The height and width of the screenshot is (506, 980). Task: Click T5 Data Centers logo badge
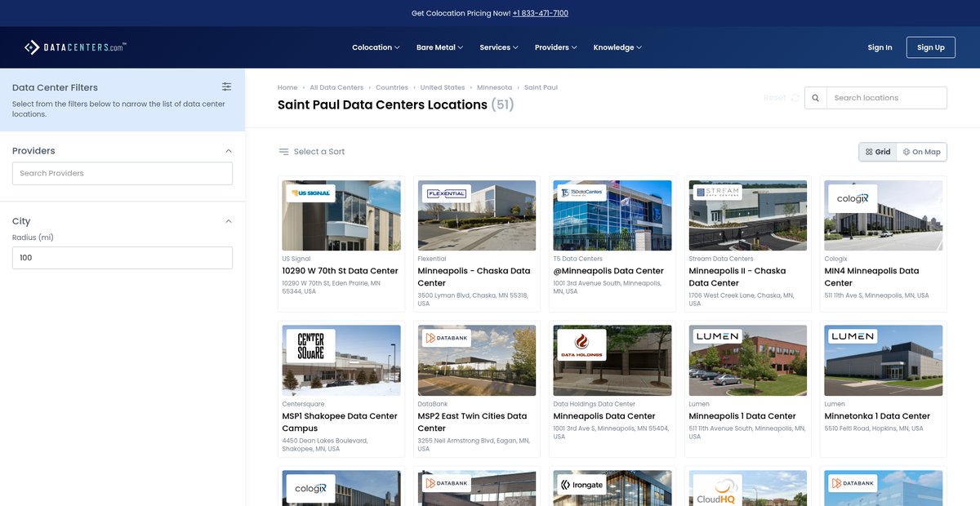click(x=582, y=193)
